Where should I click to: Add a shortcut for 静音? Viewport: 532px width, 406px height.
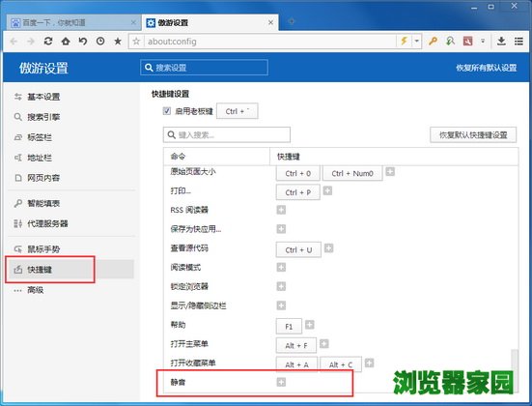coord(281,382)
